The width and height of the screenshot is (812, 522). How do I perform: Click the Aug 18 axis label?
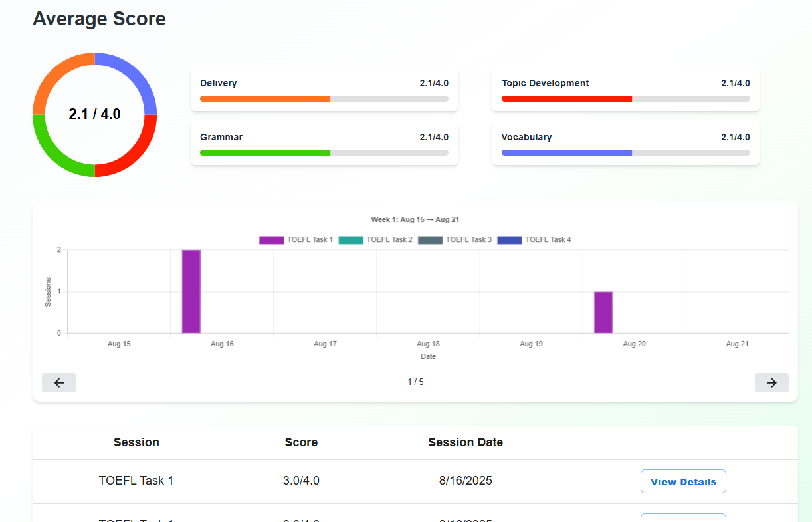(x=428, y=344)
